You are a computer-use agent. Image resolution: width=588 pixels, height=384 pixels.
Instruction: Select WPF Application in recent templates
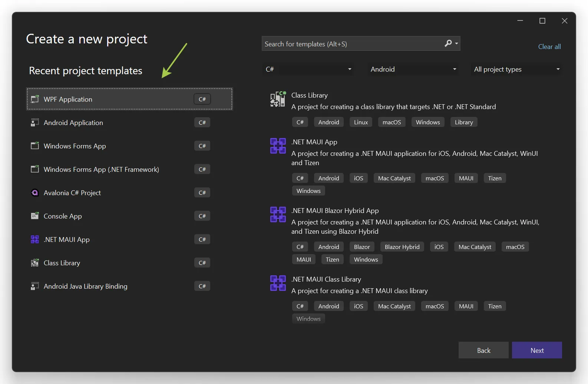129,99
